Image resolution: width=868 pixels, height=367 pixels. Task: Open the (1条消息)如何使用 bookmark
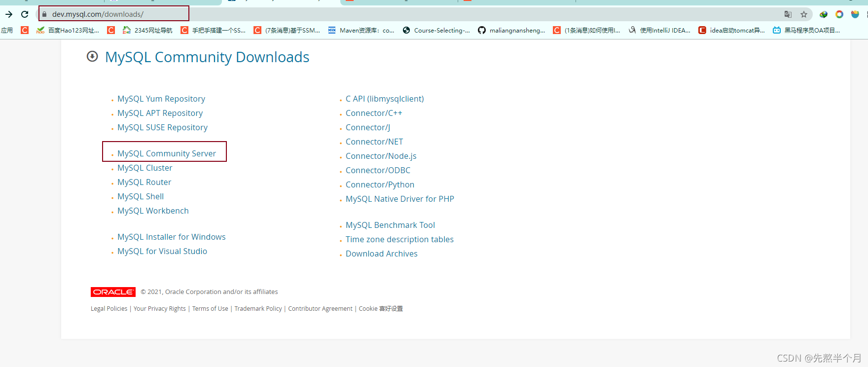[586, 31]
